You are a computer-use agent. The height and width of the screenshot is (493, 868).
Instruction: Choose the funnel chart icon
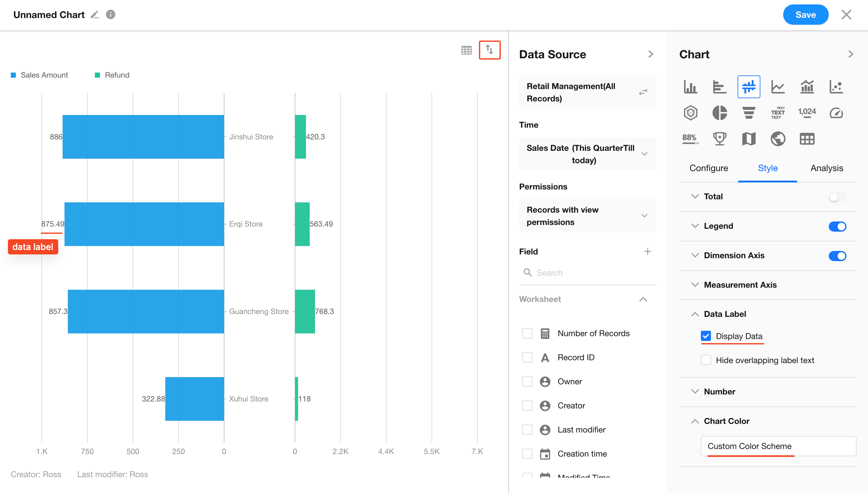pos(749,113)
